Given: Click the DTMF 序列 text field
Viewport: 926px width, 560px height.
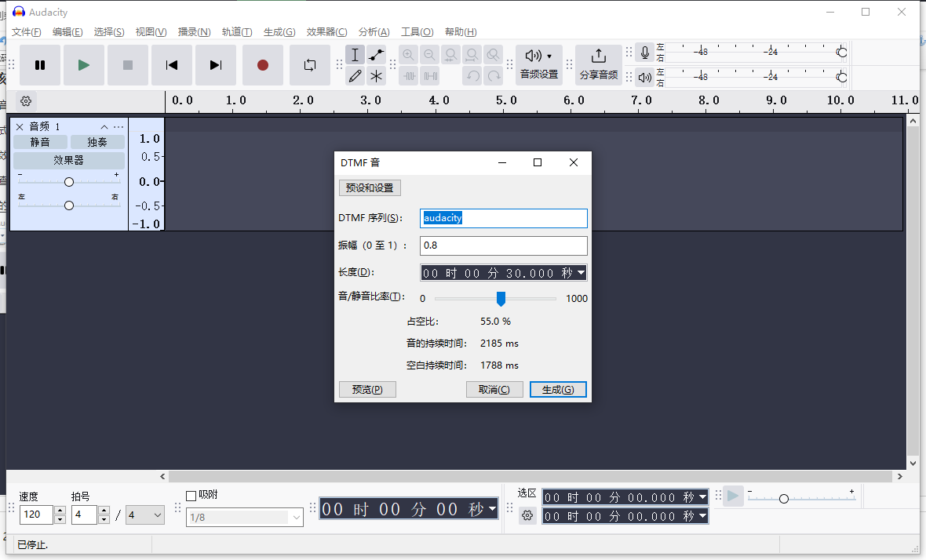Looking at the screenshot, I should tap(503, 218).
